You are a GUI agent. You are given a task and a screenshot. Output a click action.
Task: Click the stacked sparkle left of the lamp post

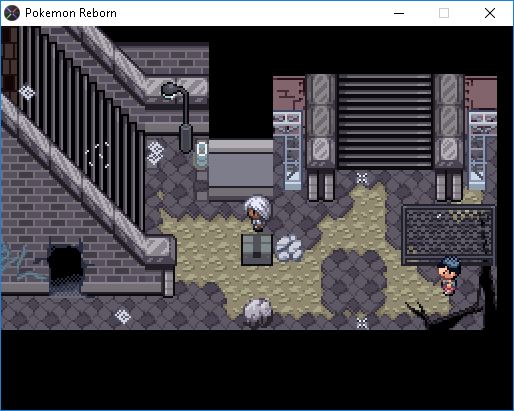pyautogui.click(x=155, y=153)
